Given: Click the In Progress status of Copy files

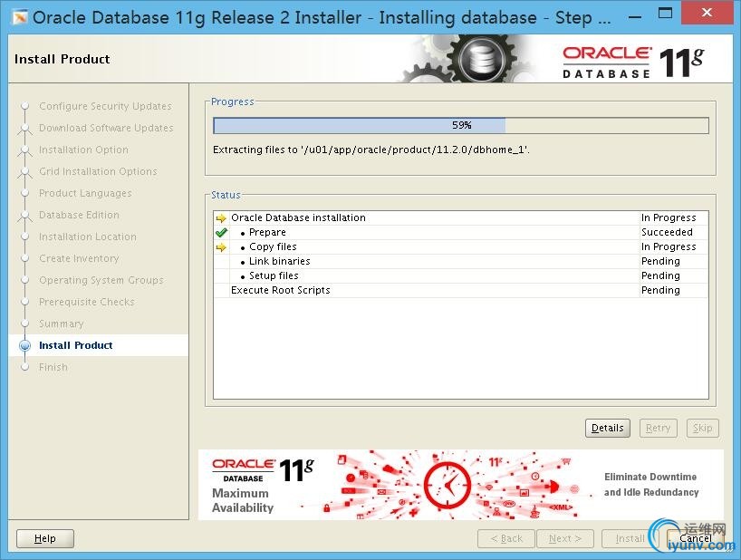Looking at the screenshot, I should (669, 246).
